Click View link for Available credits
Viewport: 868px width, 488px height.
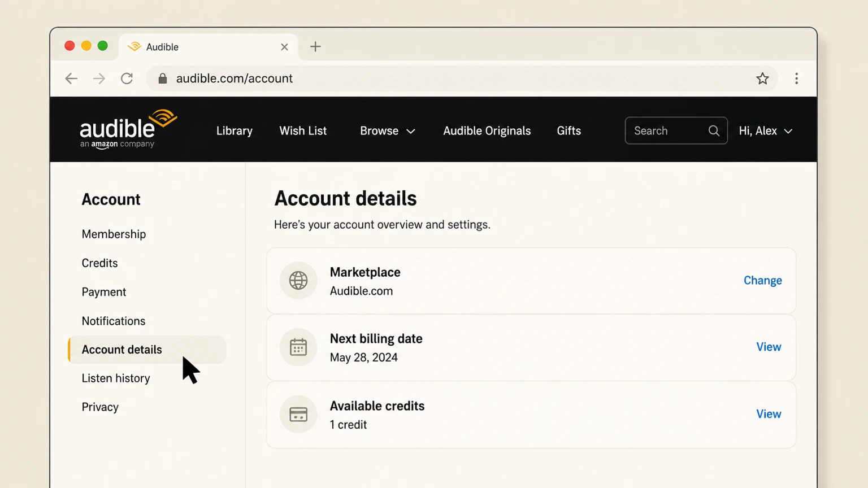point(769,414)
